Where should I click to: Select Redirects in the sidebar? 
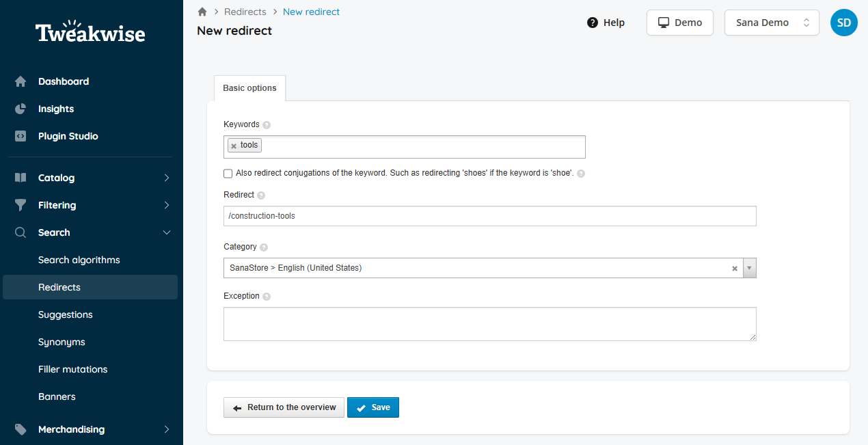click(90, 287)
